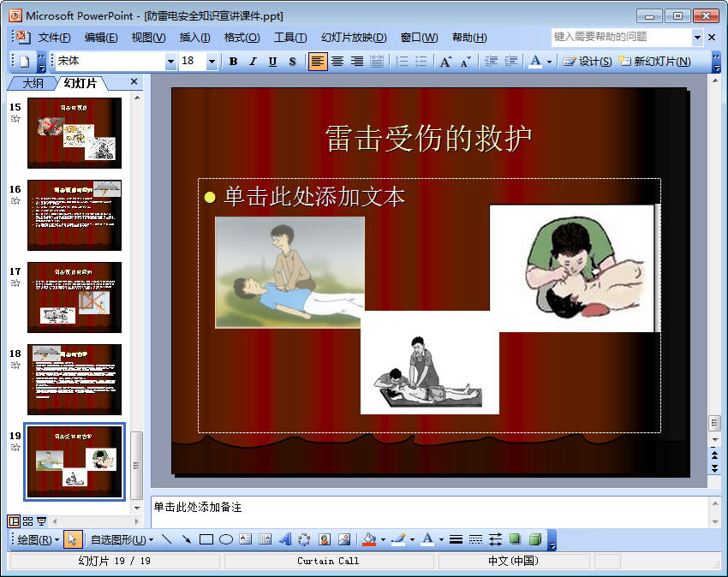This screenshot has width=728, height=577.
Task: Select slide 15 thumbnail
Action: (75, 133)
